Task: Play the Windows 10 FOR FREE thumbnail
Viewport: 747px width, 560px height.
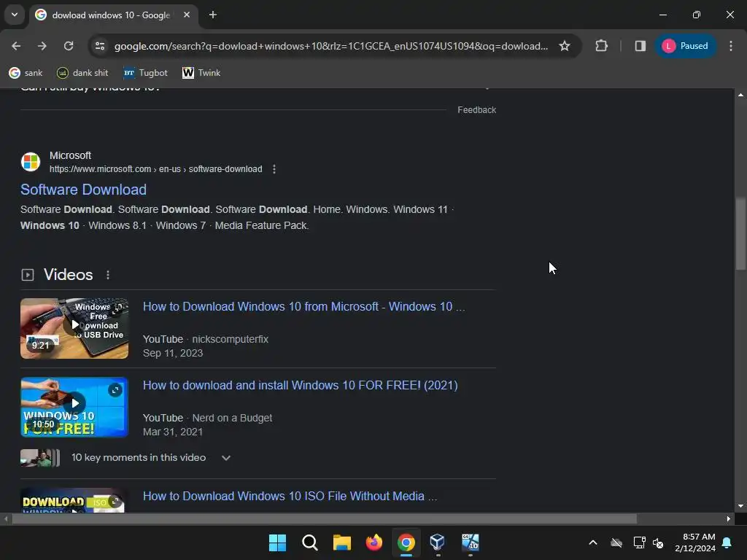Action: click(x=74, y=407)
